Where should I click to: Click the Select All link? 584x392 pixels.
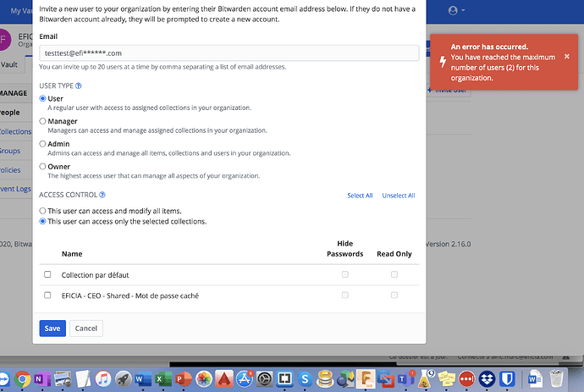click(360, 196)
